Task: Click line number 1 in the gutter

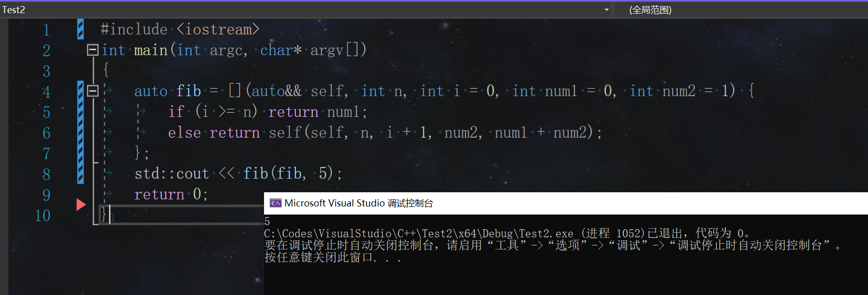Action: tap(46, 30)
